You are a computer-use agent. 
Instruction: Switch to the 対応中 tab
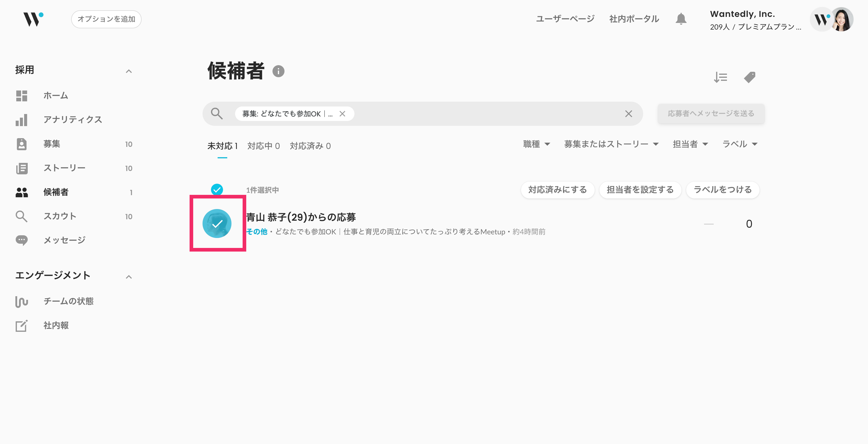pos(263,146)
